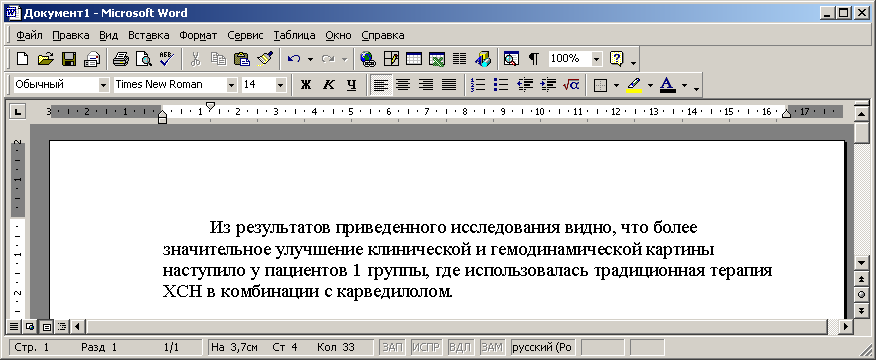Open the Формат menu
Image resolution: width=876 pixels, height=360 pixels.
click(198, 35)
